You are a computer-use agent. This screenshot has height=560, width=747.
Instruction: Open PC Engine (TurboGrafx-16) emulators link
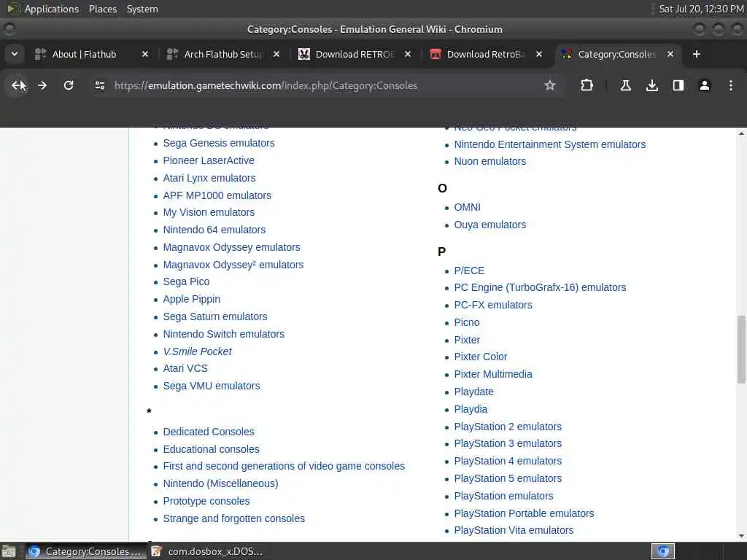pos(540,287)
